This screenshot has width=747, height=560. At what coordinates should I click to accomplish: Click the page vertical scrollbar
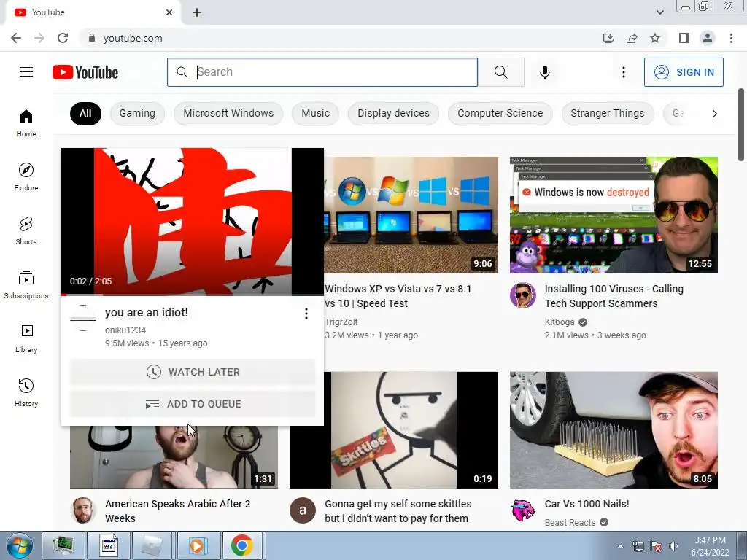(742, 125)
